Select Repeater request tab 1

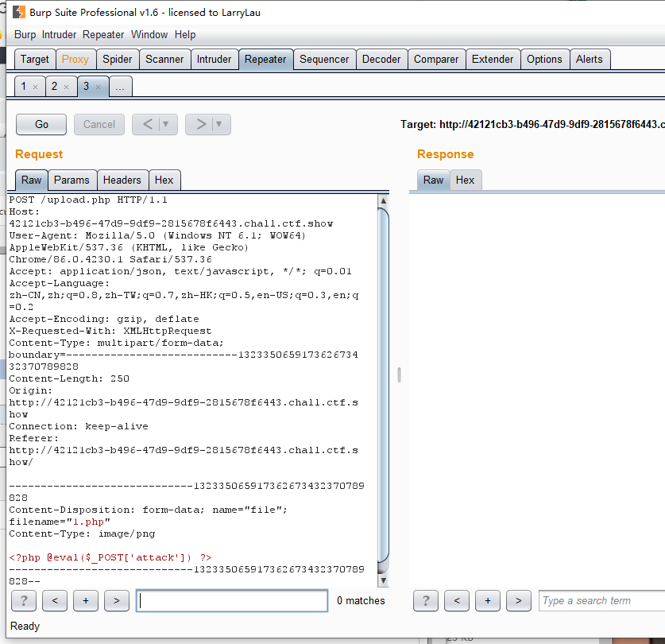(24, 87)
